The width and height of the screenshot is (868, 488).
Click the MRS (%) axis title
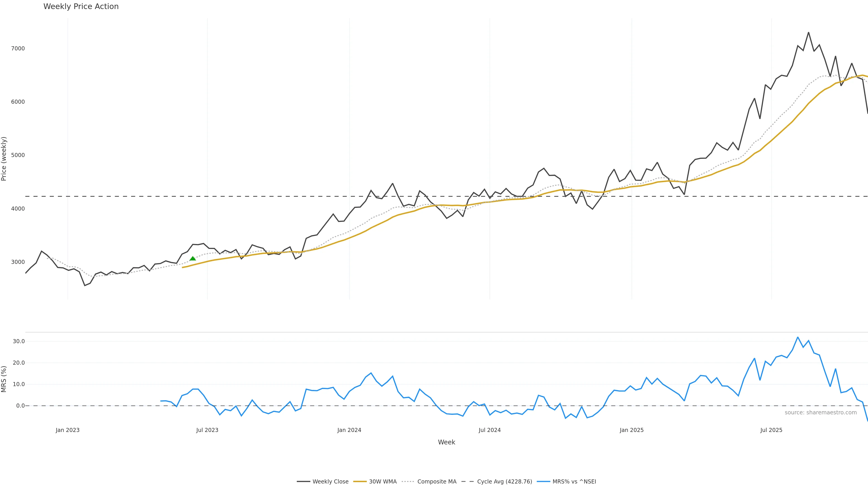tap(4, 379)
